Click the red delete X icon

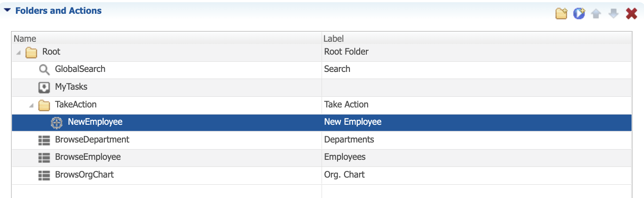(632, 14)
